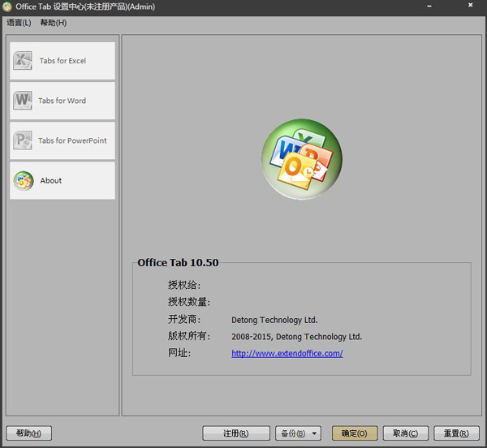The height and width of the screenshot is (448, 487).
Task: Click the 网址 label
Action: pos(179,353)
